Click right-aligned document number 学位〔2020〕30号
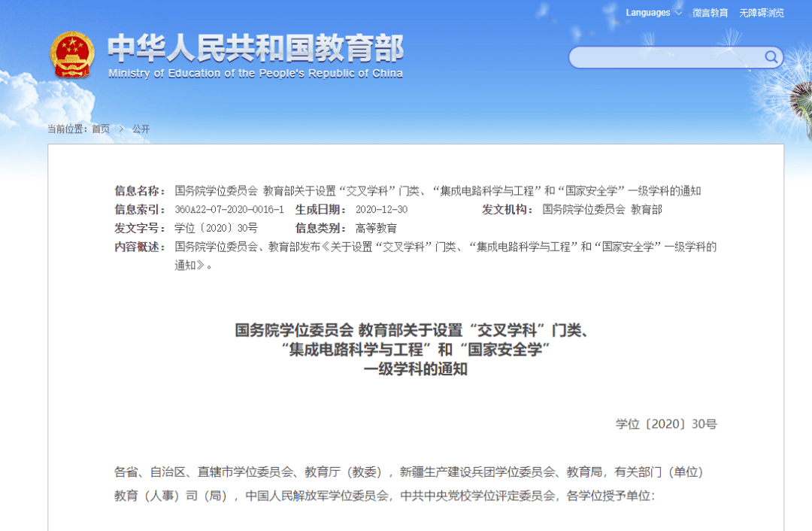The width and height of the screenshot is (812, 531). point(666,424)
